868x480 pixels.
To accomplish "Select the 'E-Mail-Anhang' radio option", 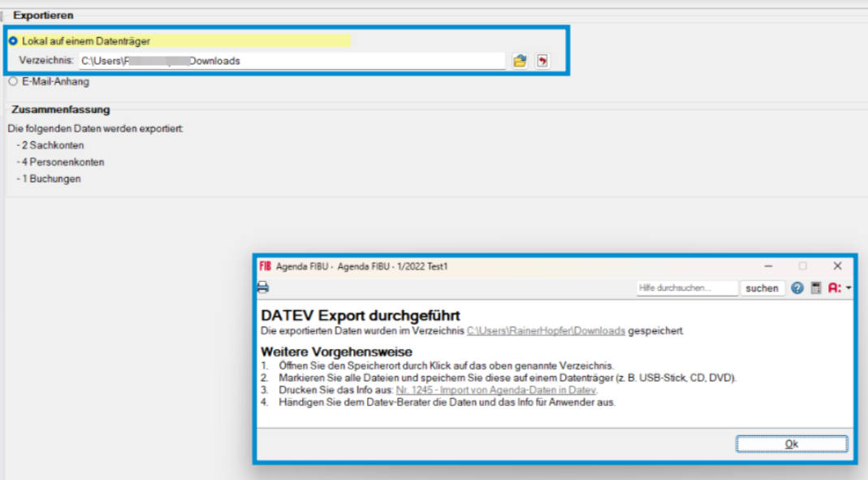I will (x=13, y=81).
